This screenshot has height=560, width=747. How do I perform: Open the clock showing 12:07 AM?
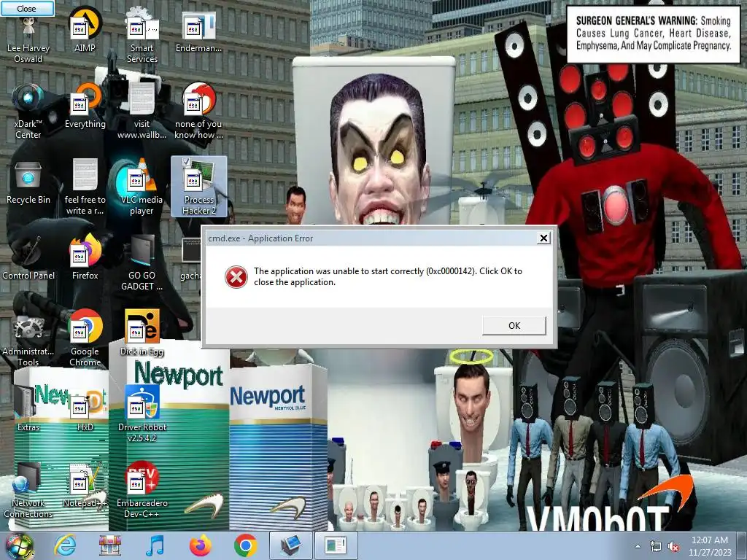(710, 546)
